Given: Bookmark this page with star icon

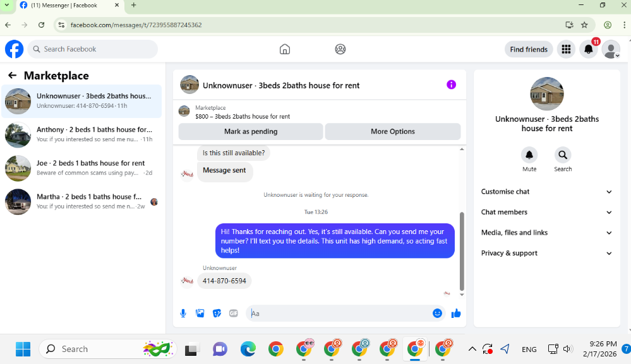Looking at the screenshot, I should (x=584, y=25).
